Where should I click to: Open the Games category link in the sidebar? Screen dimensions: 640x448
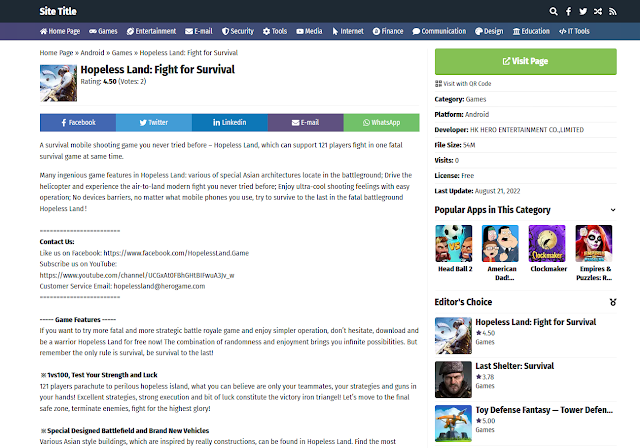476,99
